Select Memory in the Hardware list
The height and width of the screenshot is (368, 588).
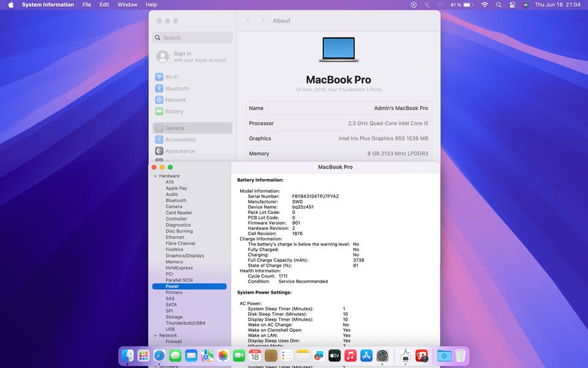point(175,262)
